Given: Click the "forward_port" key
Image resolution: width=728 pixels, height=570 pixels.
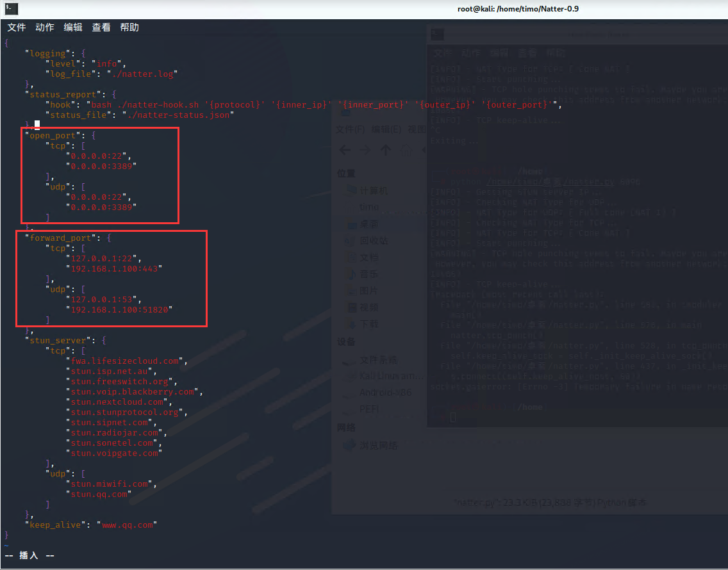Looking at the screenshot, I should coord(60,238).
